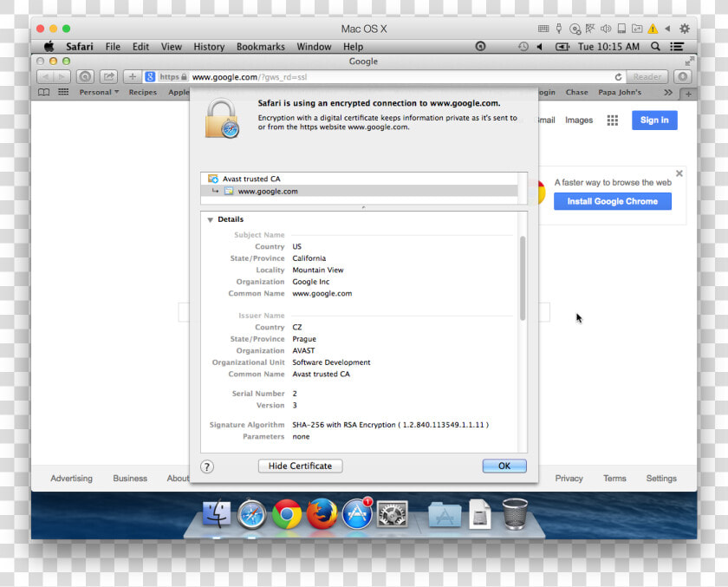
Task: Click the blue Sign in button
Action: click(x=654, y=121)
